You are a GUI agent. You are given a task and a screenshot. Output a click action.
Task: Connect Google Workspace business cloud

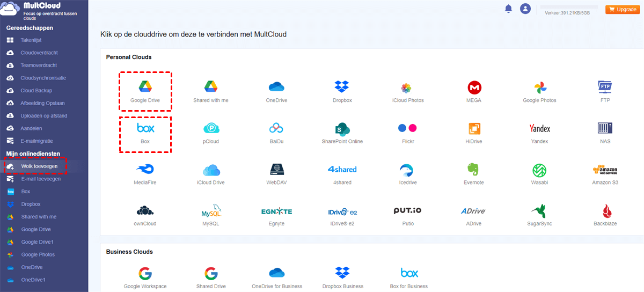(145, 277)
